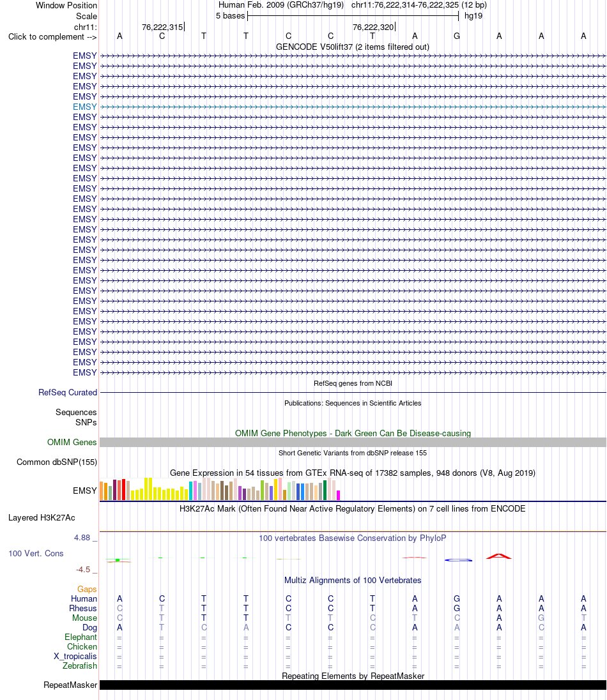The image size is (607, 700).
Task: Click the 'Click to complement -->' label
Action: tap(52, 36)
